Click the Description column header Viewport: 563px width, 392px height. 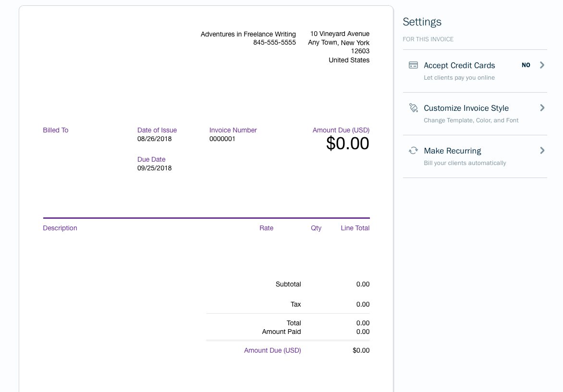[x=60, y=228]
